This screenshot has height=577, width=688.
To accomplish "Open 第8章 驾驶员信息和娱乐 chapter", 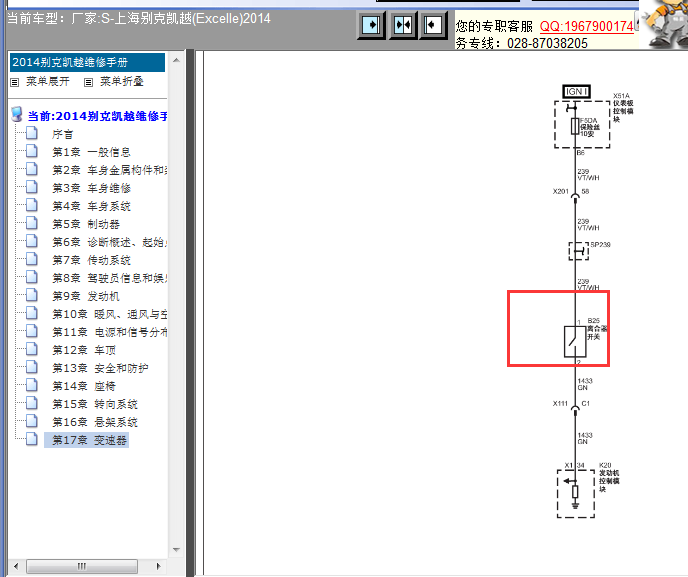I will pyautogui.click(x=109, y=278).
